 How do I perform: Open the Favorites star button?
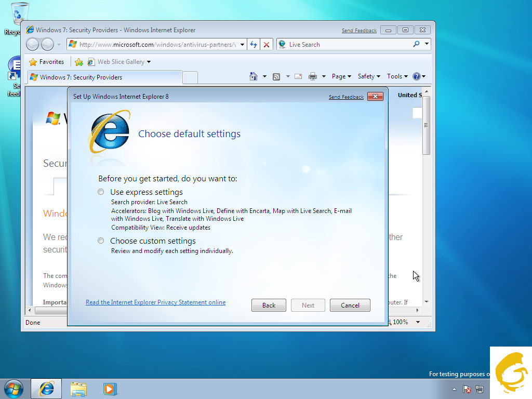47,62
